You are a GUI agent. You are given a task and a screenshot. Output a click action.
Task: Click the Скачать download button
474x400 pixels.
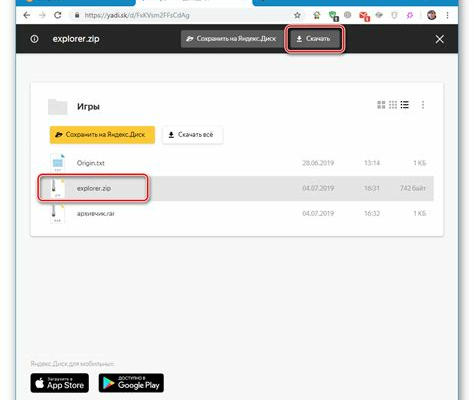click(314, 39)
